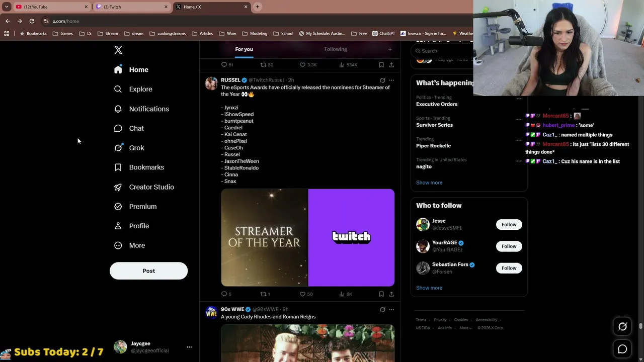Image resolution: width=644 pixels, height=362 pixels.
Task: Open options for the Survivor Series trend
Action: point(519,120)
